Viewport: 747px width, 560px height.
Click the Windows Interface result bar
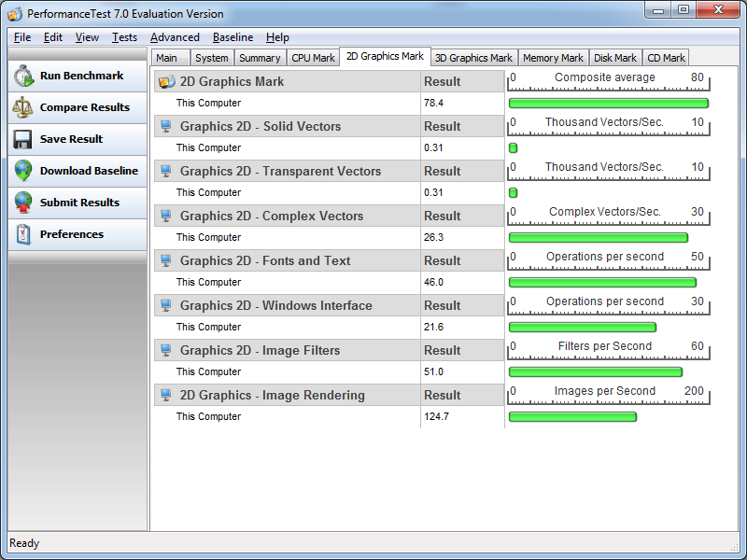coord(583,328)
